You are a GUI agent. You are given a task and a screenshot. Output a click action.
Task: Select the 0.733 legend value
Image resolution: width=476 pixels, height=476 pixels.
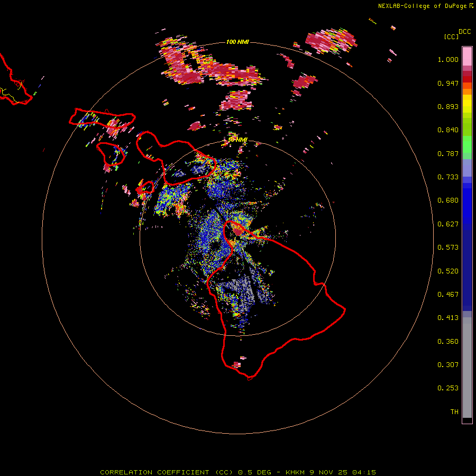tap(448, 177)
